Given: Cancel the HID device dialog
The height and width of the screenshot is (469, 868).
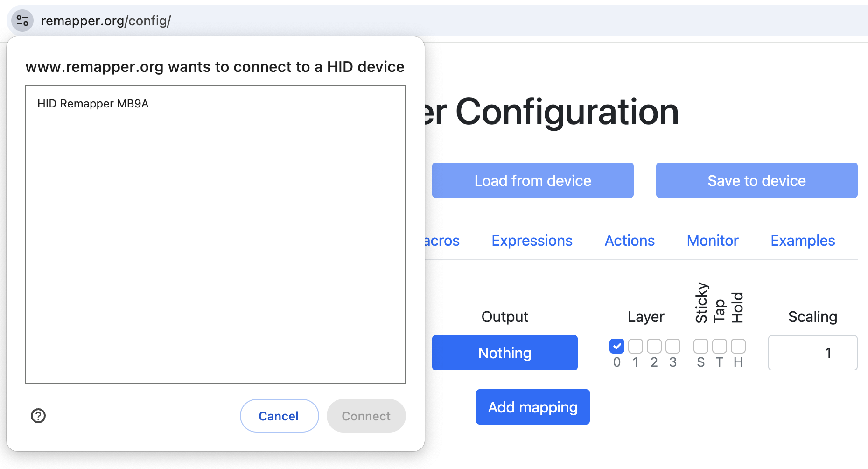Looking at the screenshot, I should [279, 416].
